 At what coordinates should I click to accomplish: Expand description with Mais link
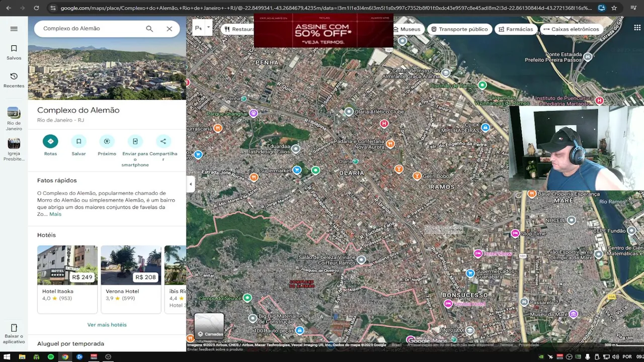(x=55, y=214)
